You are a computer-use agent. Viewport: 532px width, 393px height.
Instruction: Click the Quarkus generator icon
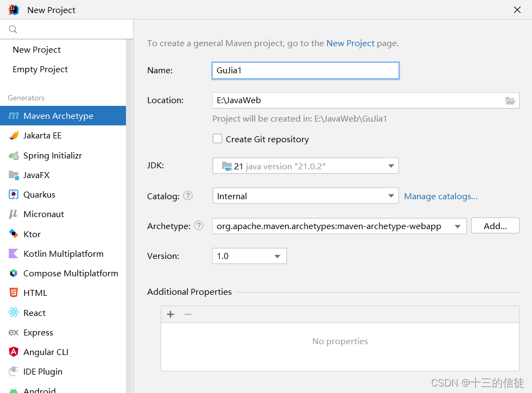pos(14,194)
